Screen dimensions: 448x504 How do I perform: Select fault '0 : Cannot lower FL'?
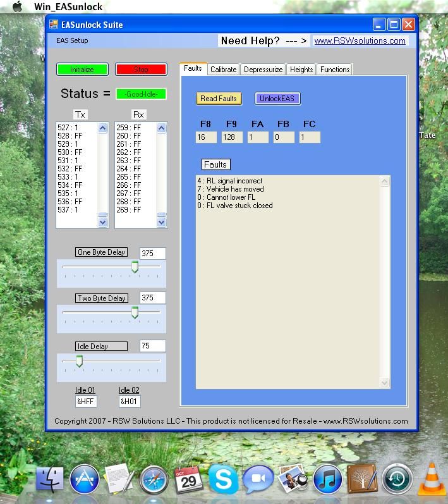[x=226, y=197]
